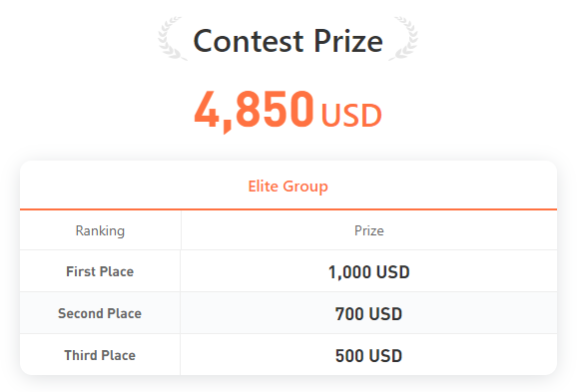Click the right laurel wreath icon
The image size is (583, 392).
403,38
